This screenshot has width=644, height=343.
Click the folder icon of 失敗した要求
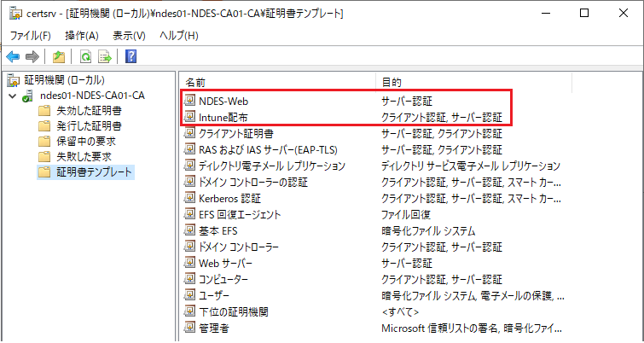coord(44,157)
